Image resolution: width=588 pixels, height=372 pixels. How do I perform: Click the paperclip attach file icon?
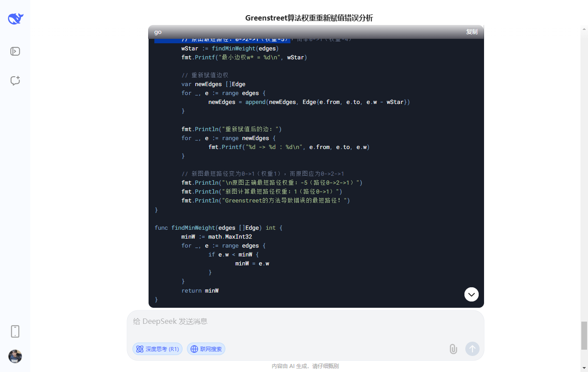pyautogui.click(x=453, y=349)
